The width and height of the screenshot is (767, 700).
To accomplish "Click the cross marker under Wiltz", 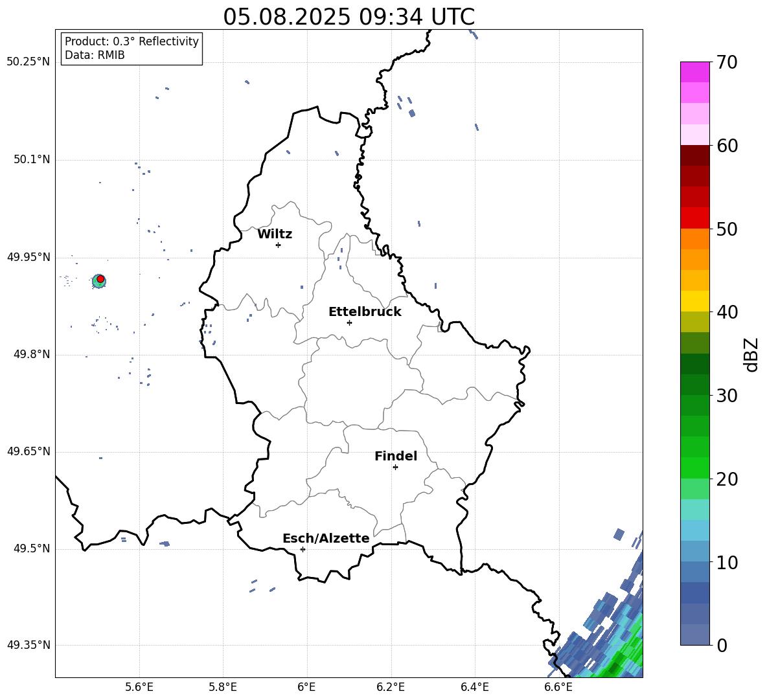I will (x=279, y=245).
